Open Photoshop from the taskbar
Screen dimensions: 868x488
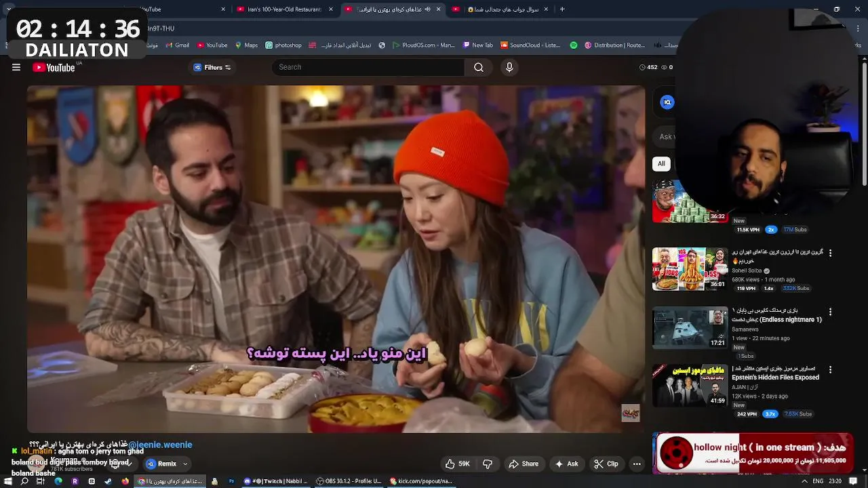point(231,481)
